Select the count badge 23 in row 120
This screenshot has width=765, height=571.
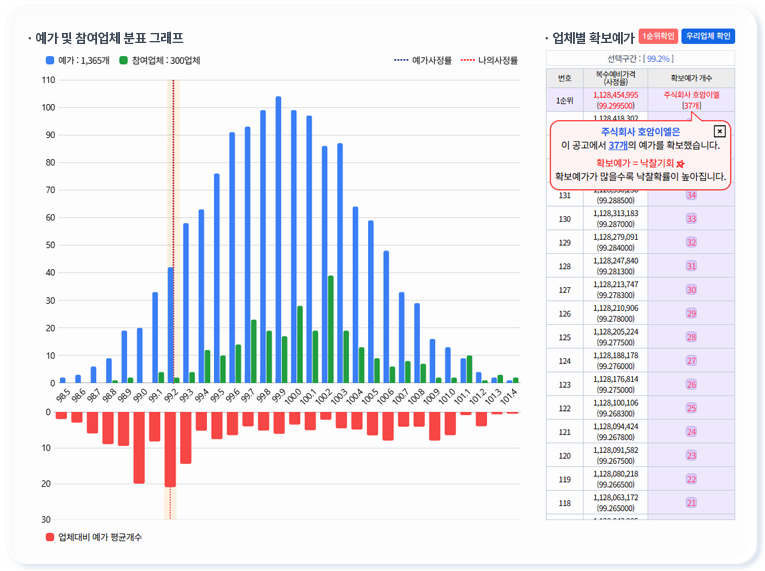tap(691, 455)
